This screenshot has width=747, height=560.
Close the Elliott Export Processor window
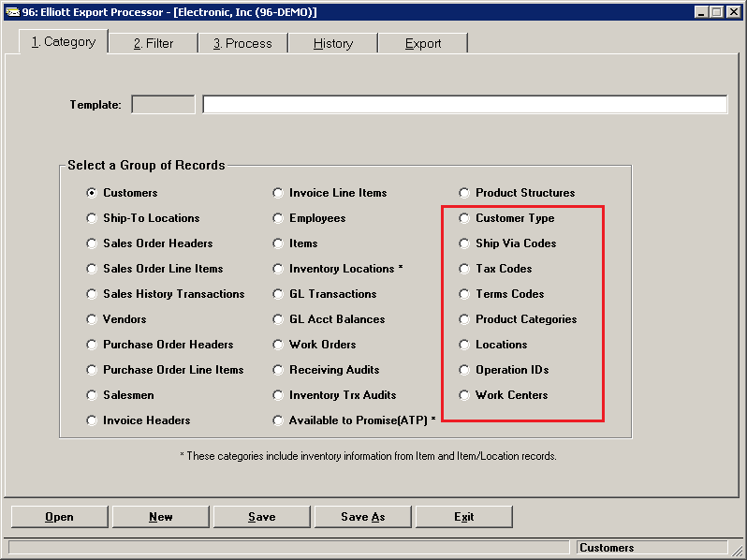pyautogui.click(x=734, y=12)
